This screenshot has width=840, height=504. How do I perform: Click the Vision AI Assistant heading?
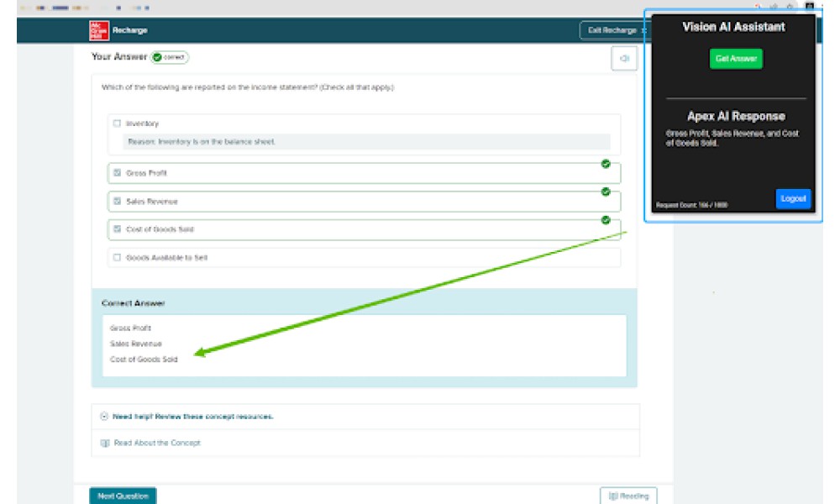coord(733,27)
